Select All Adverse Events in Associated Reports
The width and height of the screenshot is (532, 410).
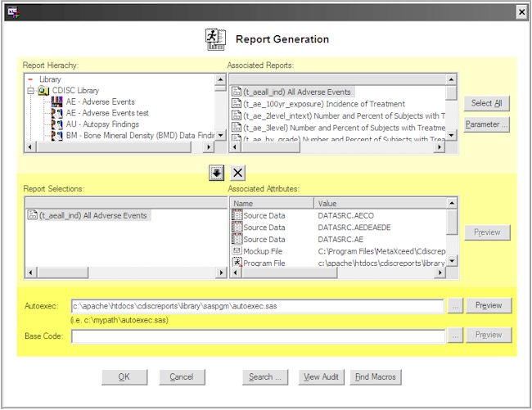[297, 92]
